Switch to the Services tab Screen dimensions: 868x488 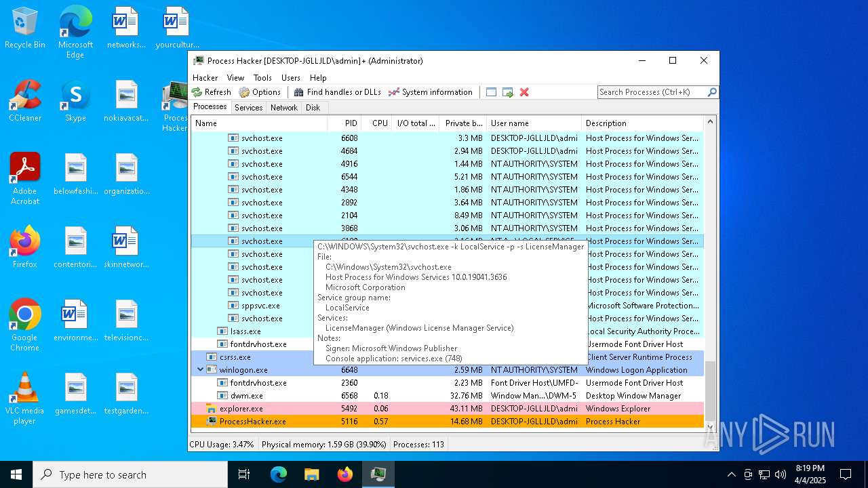[x=249, y=108]
